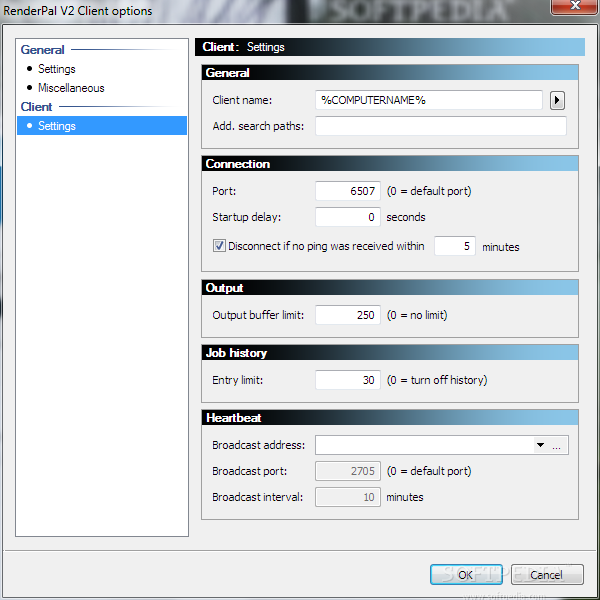This screenshot has width=600, height=600.
Task: Open Miscellaneous under General in sidebar
Action: (x=71, y=88)
